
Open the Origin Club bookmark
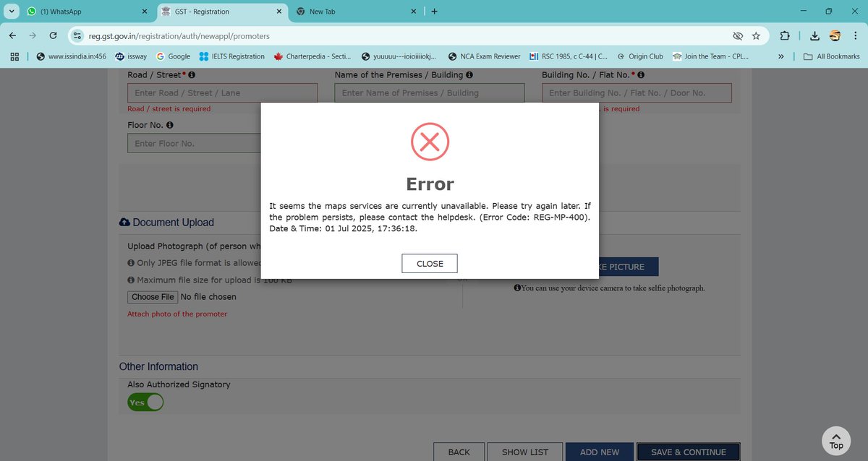click(x=640, y=56)
